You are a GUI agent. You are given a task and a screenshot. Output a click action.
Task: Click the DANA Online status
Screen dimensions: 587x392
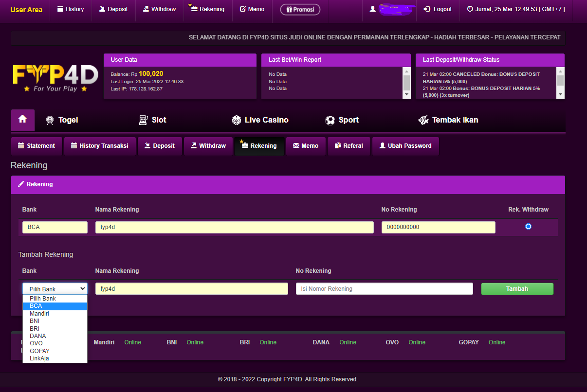[348, 342]
